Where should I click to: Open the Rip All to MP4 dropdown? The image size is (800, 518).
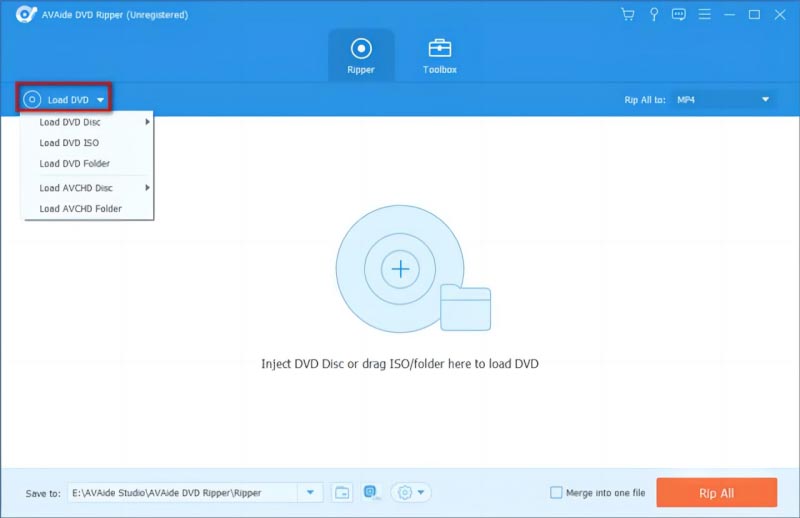tap(723, 100)
